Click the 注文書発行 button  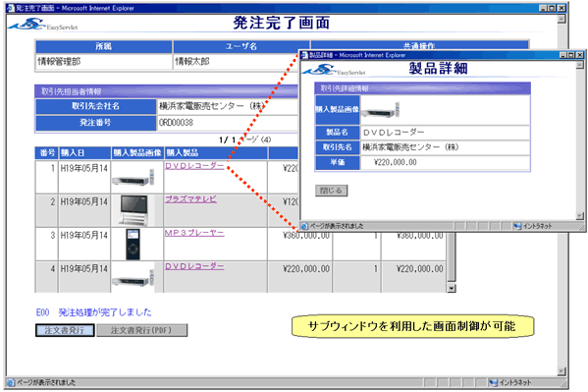pyautogui.click(x=65, y=330)
